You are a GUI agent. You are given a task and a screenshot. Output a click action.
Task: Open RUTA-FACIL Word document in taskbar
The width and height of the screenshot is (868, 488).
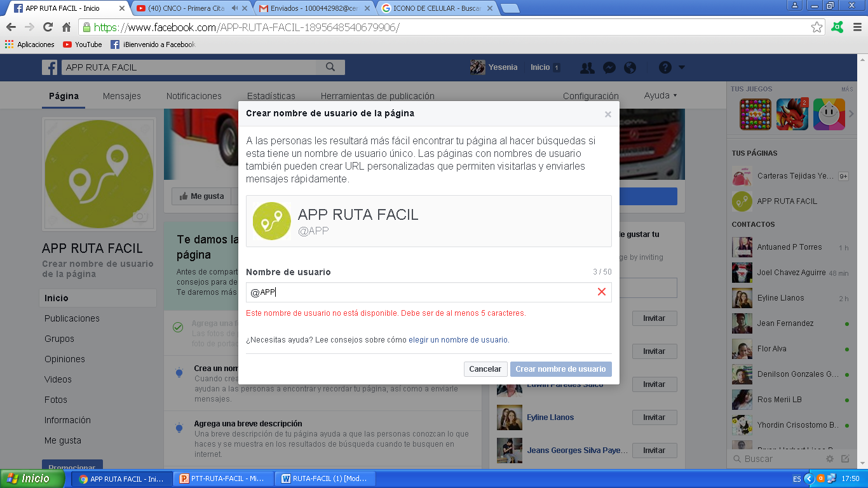[326, 478]
